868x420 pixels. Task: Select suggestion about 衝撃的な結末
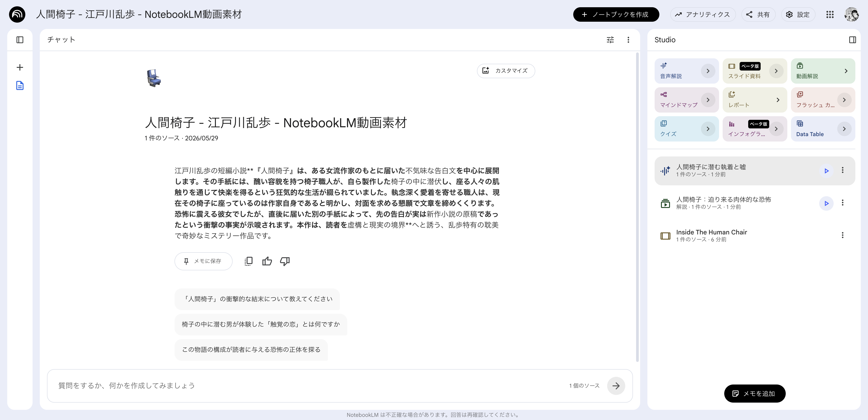coord(257,299)
